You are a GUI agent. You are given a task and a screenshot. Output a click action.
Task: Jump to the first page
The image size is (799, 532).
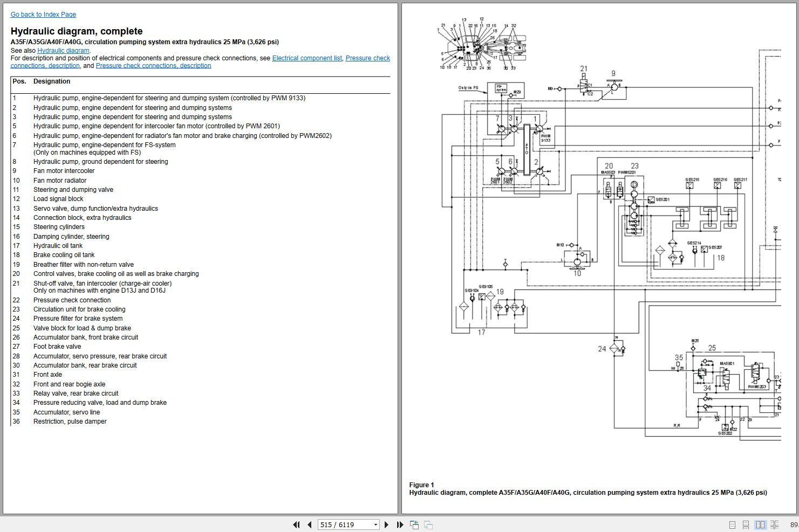coord(296,524)
